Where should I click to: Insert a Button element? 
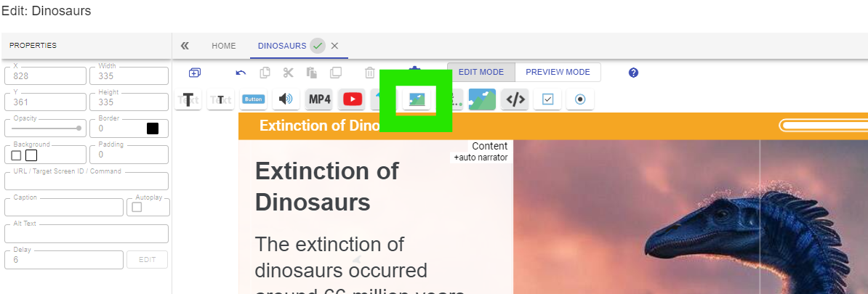pyautogui.click(x=254, y=99)
